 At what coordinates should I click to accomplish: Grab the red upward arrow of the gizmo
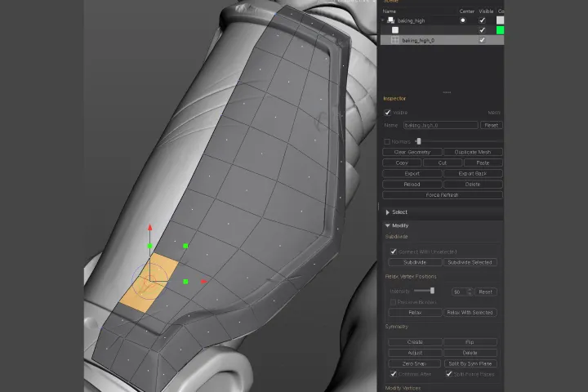(149, 227)
